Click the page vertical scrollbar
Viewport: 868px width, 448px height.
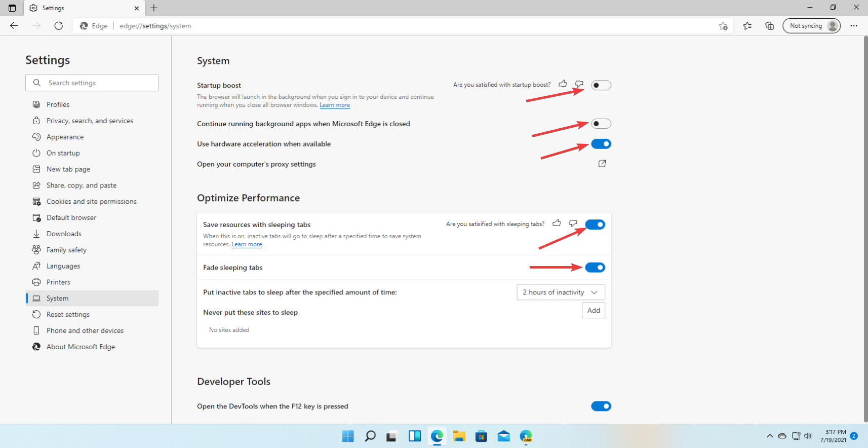pyautogui.click(x=865, y=228)
